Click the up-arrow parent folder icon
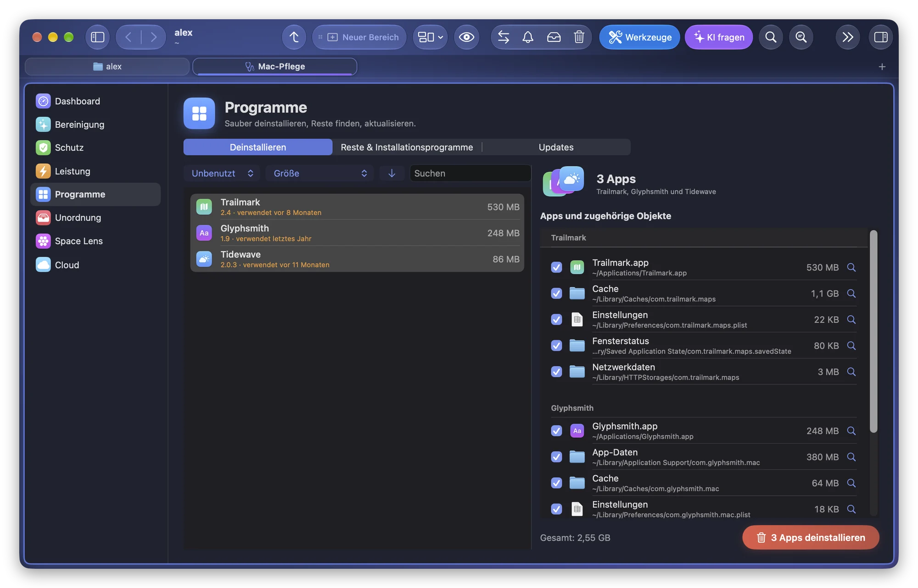This screenshot has height=588, width=918. (294, 37)
